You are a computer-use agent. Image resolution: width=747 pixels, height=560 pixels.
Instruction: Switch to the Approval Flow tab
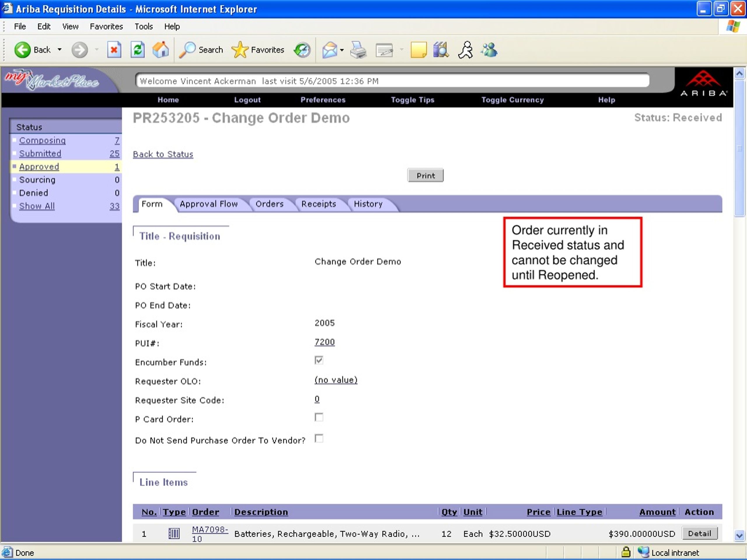tap(208, 204)
